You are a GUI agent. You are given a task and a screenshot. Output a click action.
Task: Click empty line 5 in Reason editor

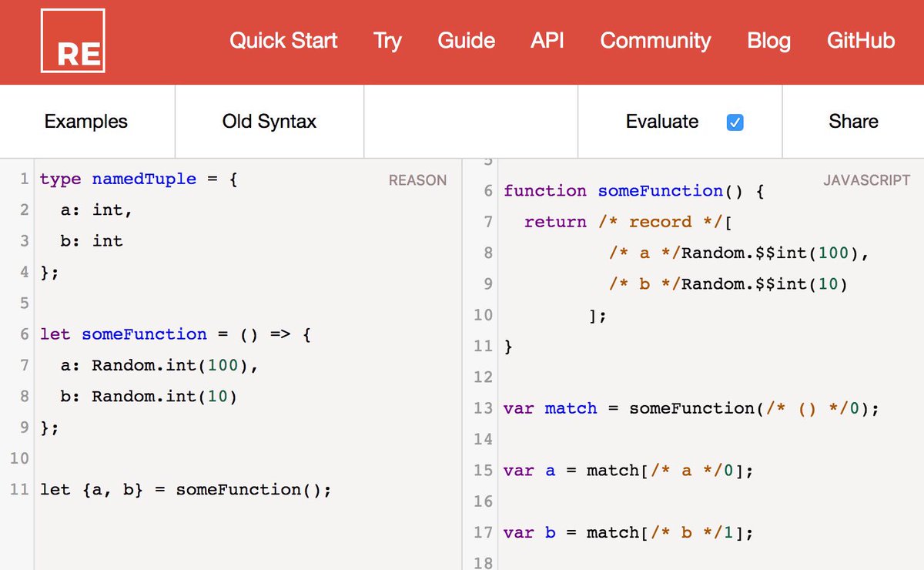click(x=246, y=303)
